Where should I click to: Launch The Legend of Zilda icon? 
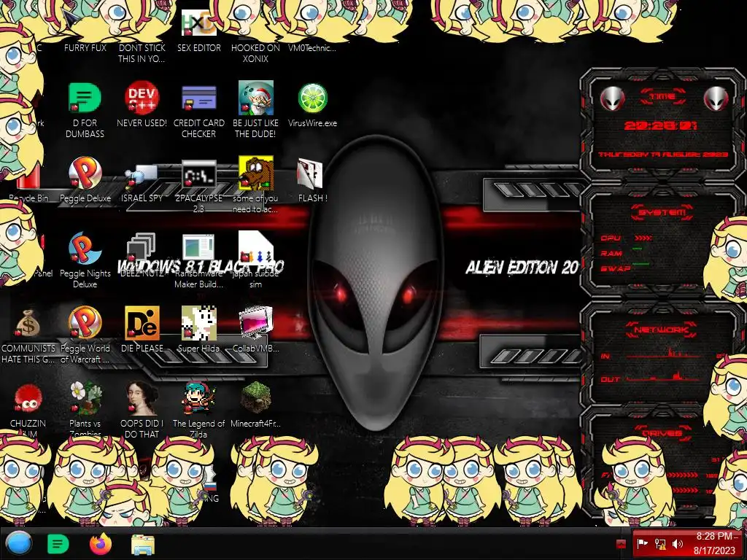198,398
